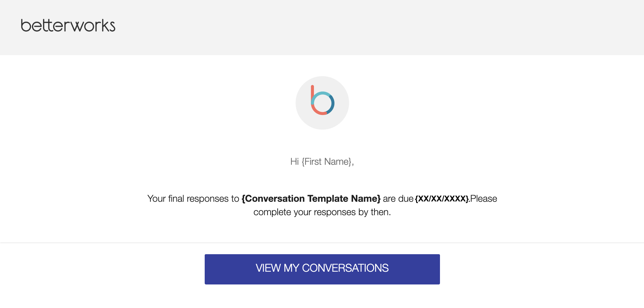Click the {XX/XX/XXXX} due date placeholder
Image resolution: width=644 pixels, height=308 pixels.
click(442, 199)
